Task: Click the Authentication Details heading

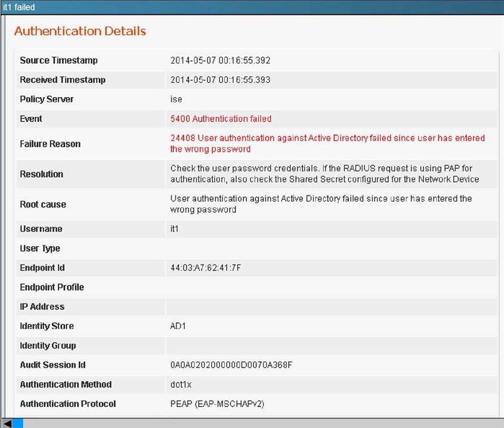Action: click(80, 31)
